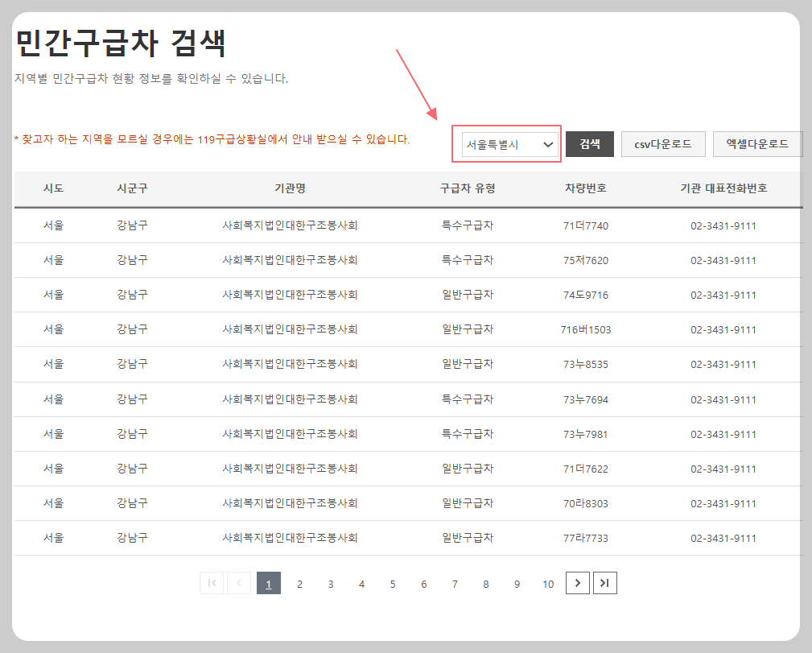Select vehicle number 73누7694
The image size is (812, 653).
pos(586,400)
